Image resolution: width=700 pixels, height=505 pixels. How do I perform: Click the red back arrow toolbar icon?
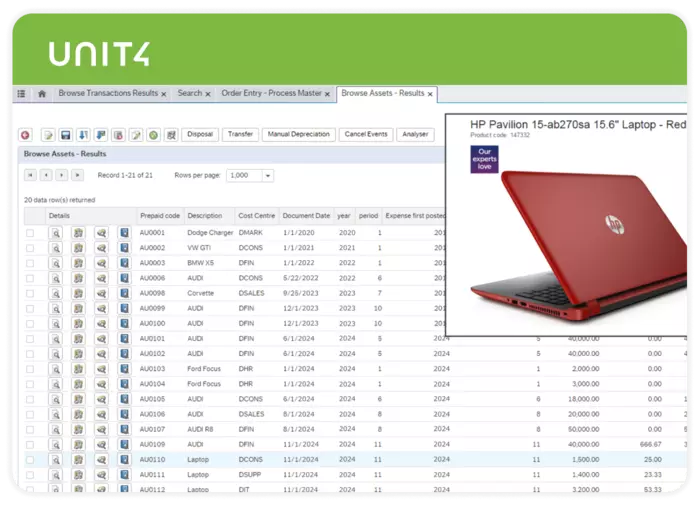point(25,135)
